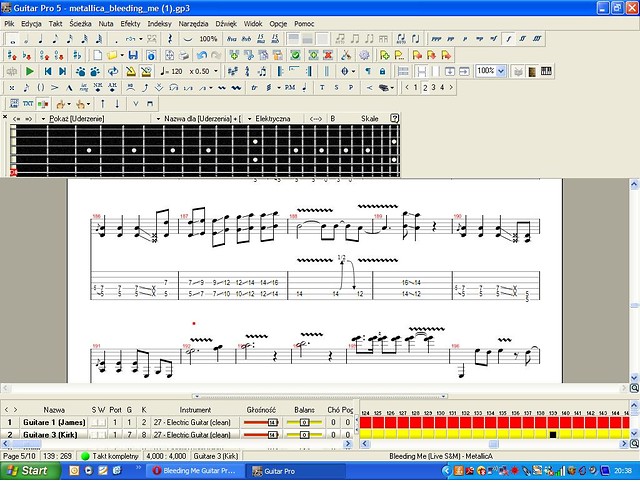Start playback with the green play button
Screen dimensions: 640x500
tap(29, 71)
